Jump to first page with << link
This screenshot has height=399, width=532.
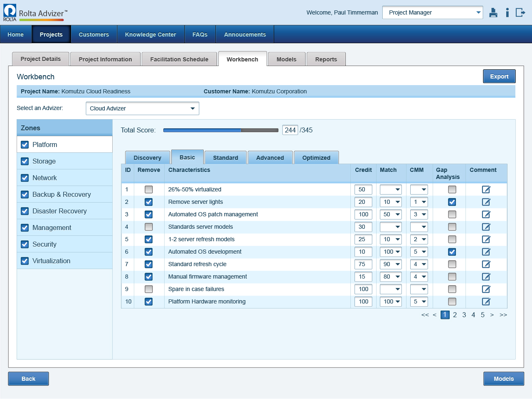click(425, 315)
